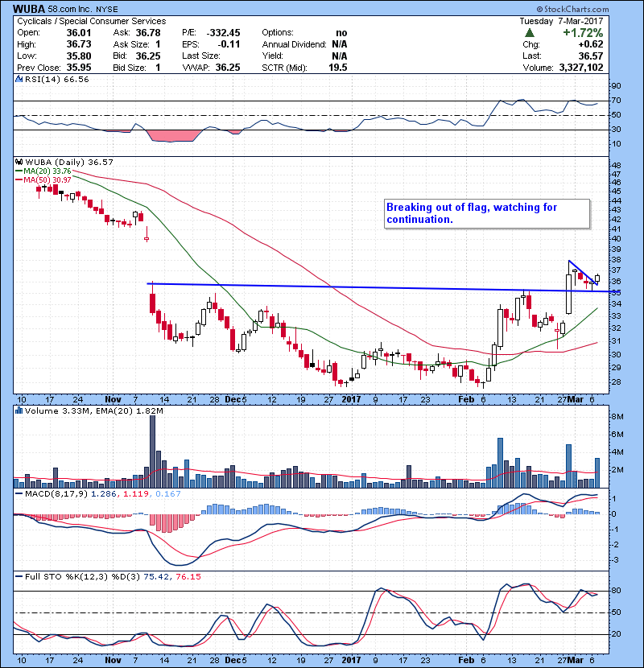Click the MACD signal value 1.119
The height and width of the screenshot is (668, 644).
[136, 494]
